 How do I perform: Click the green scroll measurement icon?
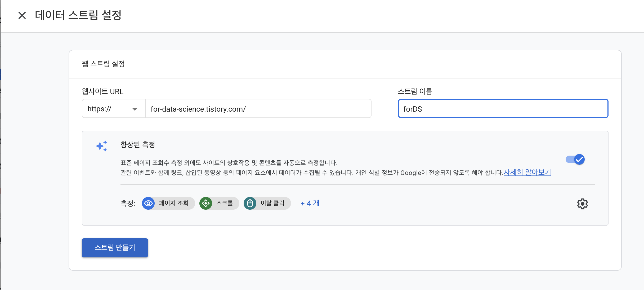pyautogui.click(x=206, y=203)
